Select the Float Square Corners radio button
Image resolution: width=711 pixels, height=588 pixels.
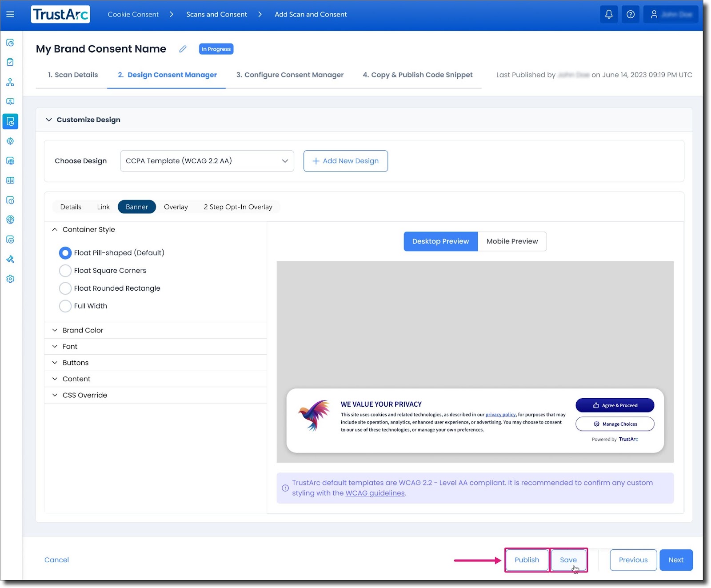(65, 270)
